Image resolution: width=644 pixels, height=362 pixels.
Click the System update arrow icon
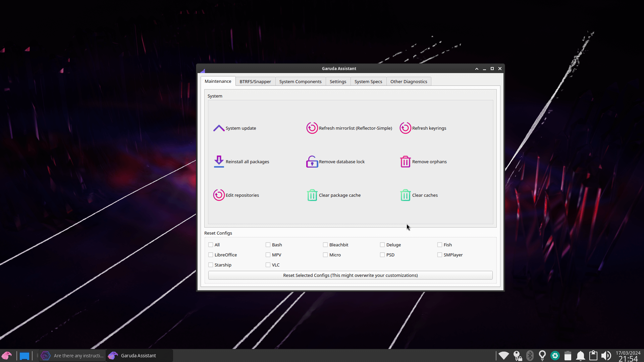(x=219, y=128)
